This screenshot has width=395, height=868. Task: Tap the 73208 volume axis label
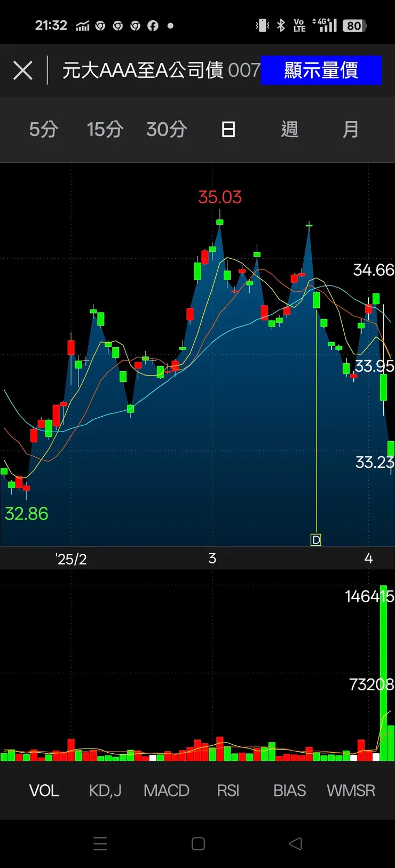(x=372, y=684)
